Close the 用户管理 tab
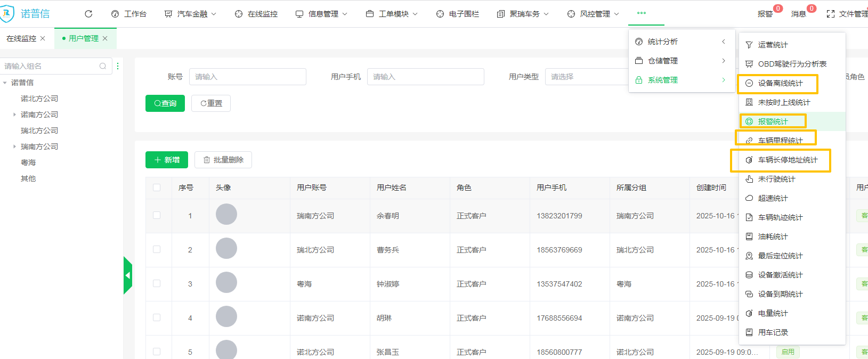The height and width of the screenshot is (359, 868). [105, 38]
